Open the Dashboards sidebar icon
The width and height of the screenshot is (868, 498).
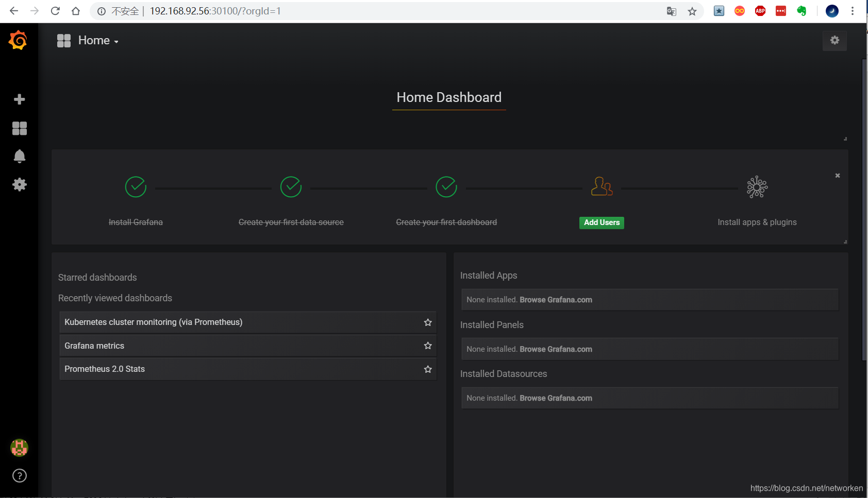[19, 128]
